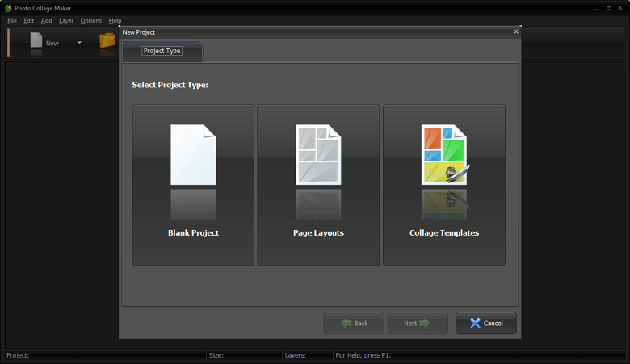The width and height of the screenshot is (630, 364).
Task: Open the Options menu
Action: coord(90,20)
